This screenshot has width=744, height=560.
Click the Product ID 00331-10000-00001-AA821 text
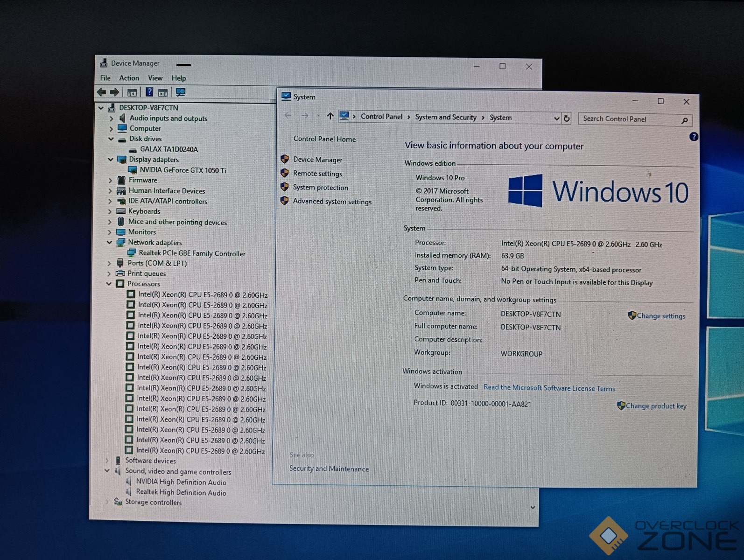[x=472, y=404]
